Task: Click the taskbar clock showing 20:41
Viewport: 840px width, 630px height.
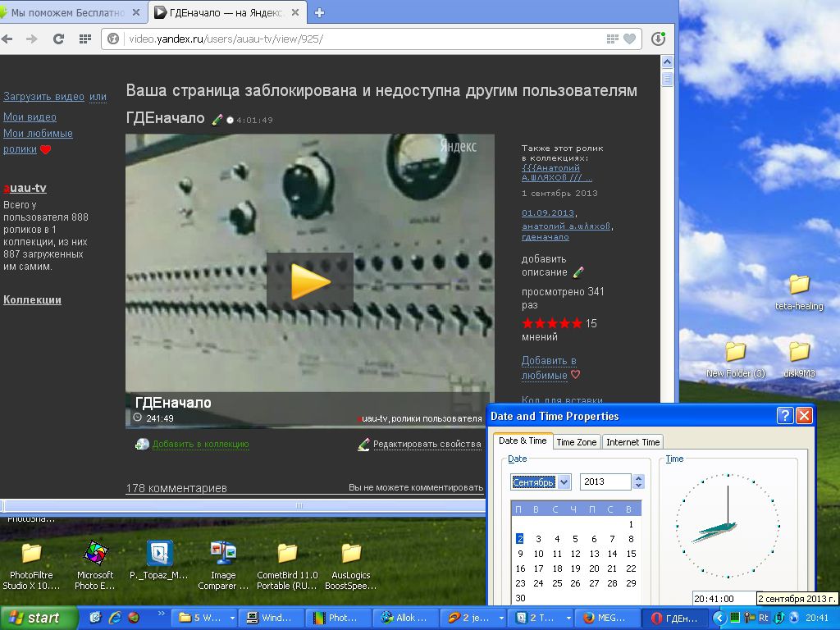Action: [x=818, y=618]
